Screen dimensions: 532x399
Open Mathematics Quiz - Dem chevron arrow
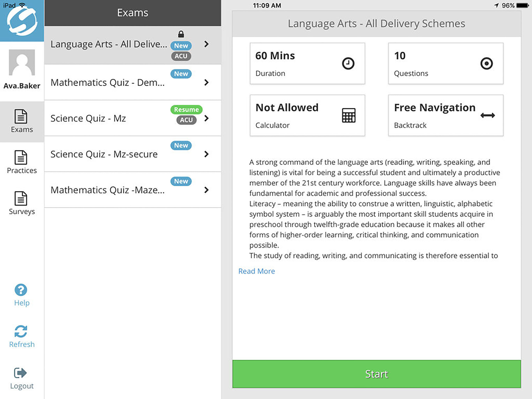coord(206,83)
